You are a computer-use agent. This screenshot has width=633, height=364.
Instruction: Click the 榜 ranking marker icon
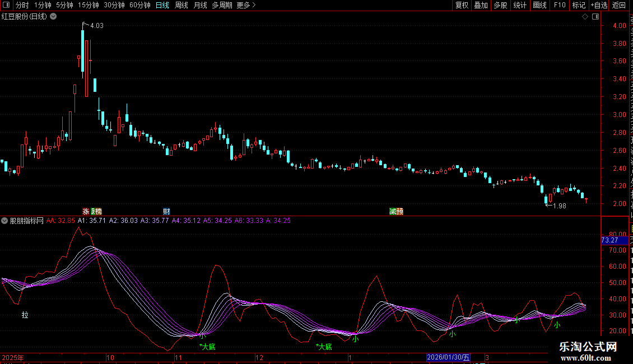click(x=98, y=212)
